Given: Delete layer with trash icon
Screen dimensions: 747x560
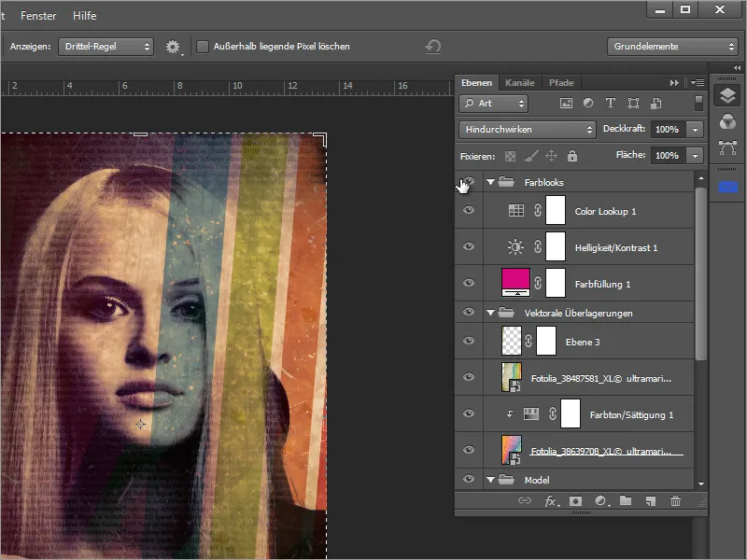Looking at the screenshot, I should coord(675,501).
